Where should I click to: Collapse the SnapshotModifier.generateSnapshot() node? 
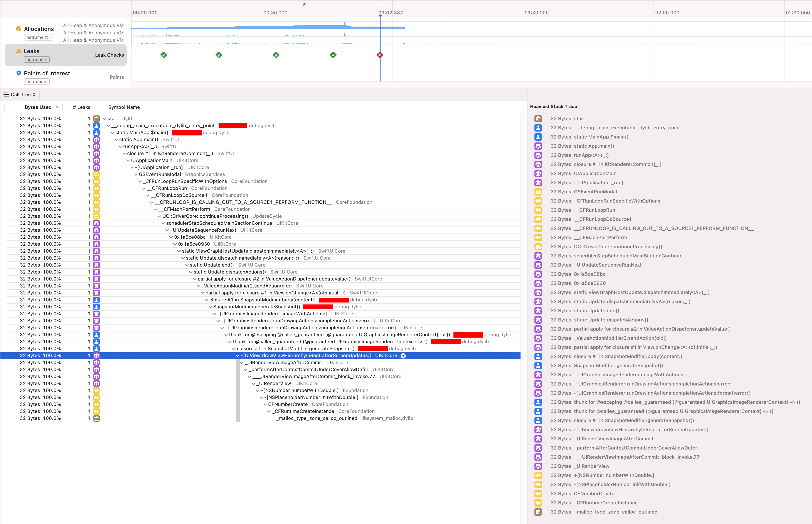(x=210, y=307)
